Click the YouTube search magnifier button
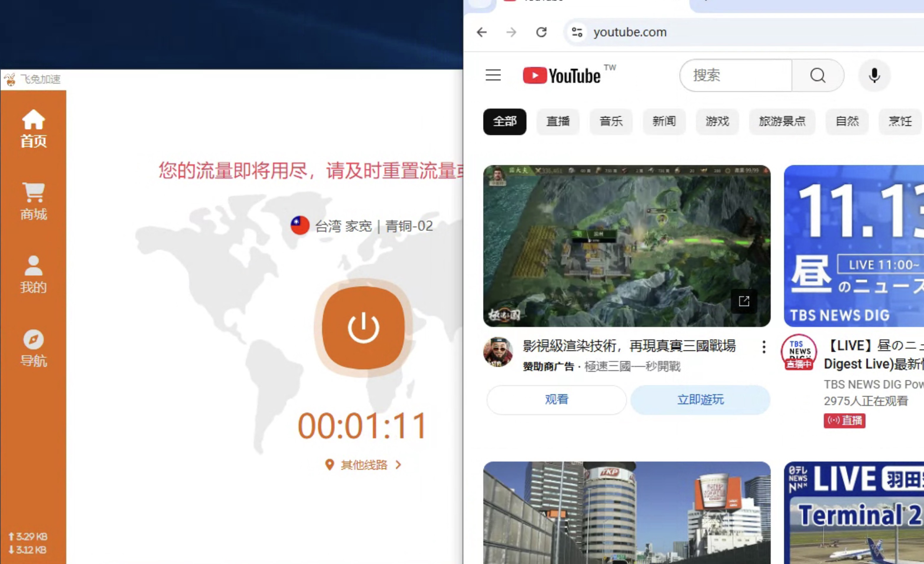This screenshot has width=924, height=564. (x=818, y=75)
